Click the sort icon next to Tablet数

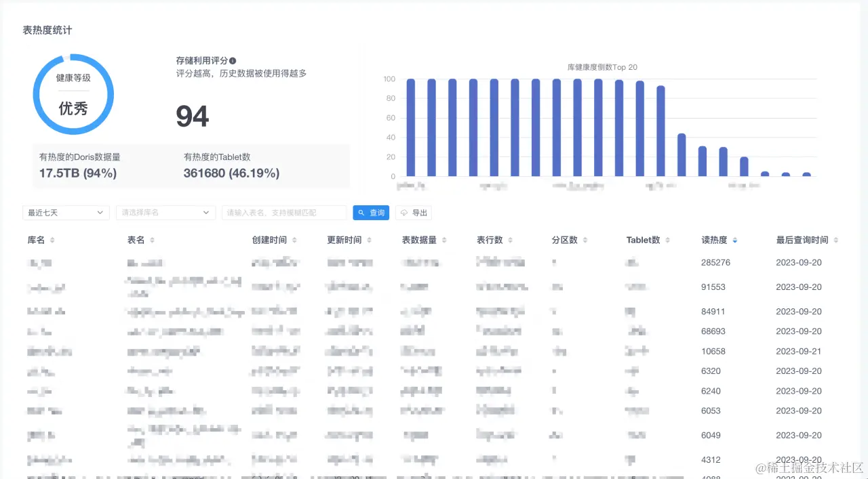(667, 239)
